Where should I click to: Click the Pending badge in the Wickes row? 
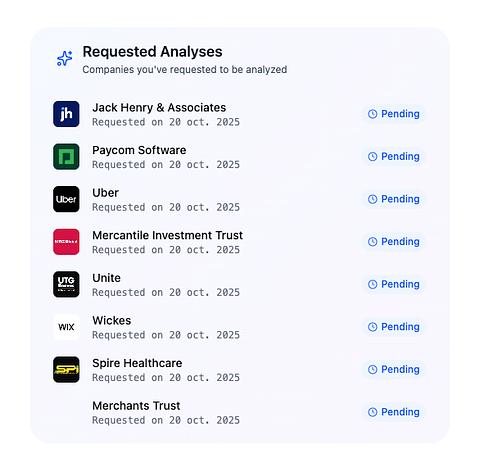tap(394, 327)
